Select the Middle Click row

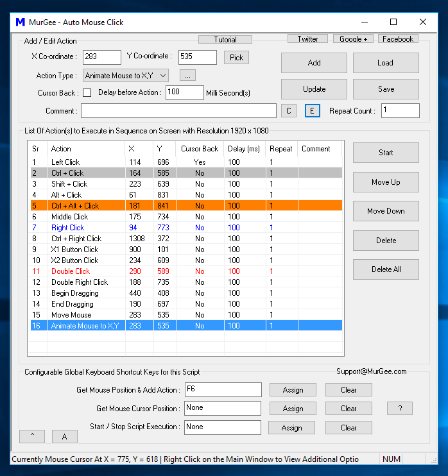pyautogui.click(x=186, y=217)
